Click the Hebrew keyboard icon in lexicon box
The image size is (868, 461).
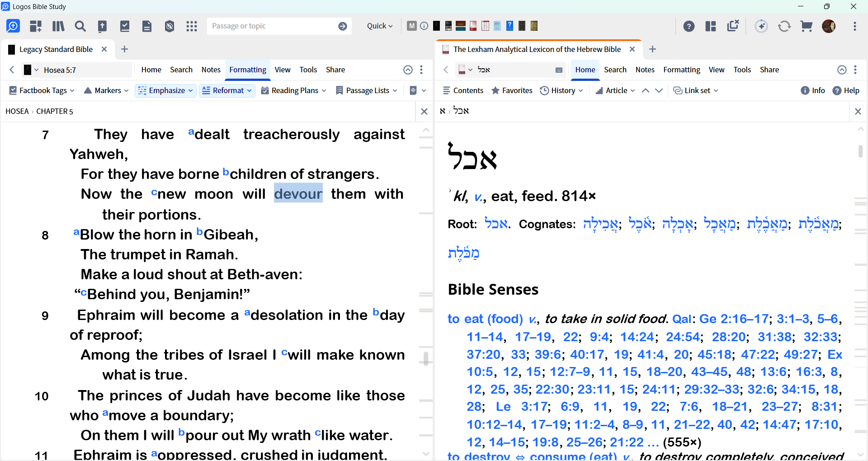[559, 70]
